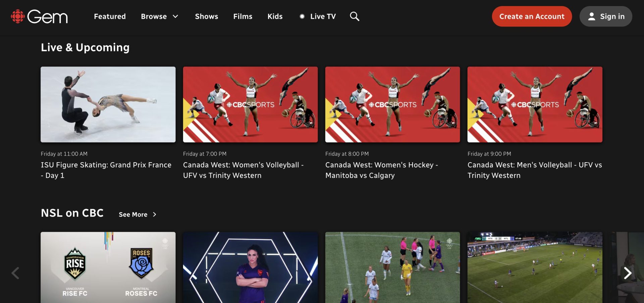Click the Live TV red dot indicator
Screen dimensions: 644x303
pos(302,16)
